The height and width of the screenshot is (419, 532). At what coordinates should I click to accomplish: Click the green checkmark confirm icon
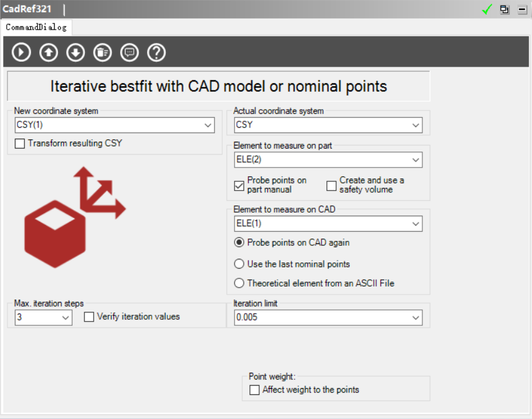[x=487, y=9]
